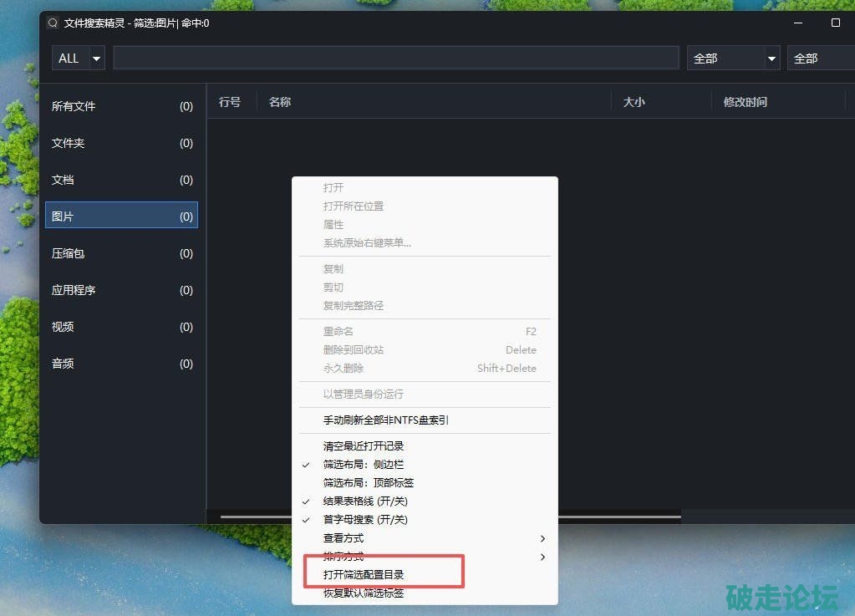Screen dimensions: 855x616
Task: Expand the 排序方式 submenu arrow
Action: click(542, 557)
